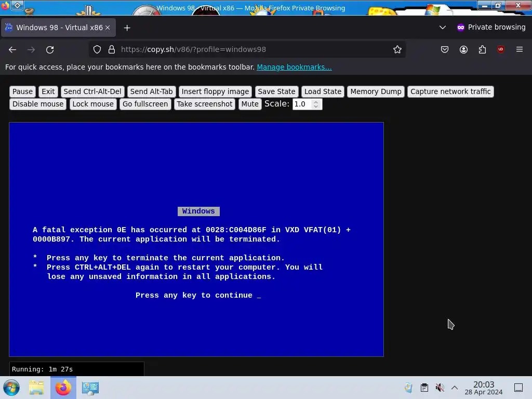This screenshot has width=532, height=399.
Task: Click the Pause emulator button
Action: [x=22, y=91]
